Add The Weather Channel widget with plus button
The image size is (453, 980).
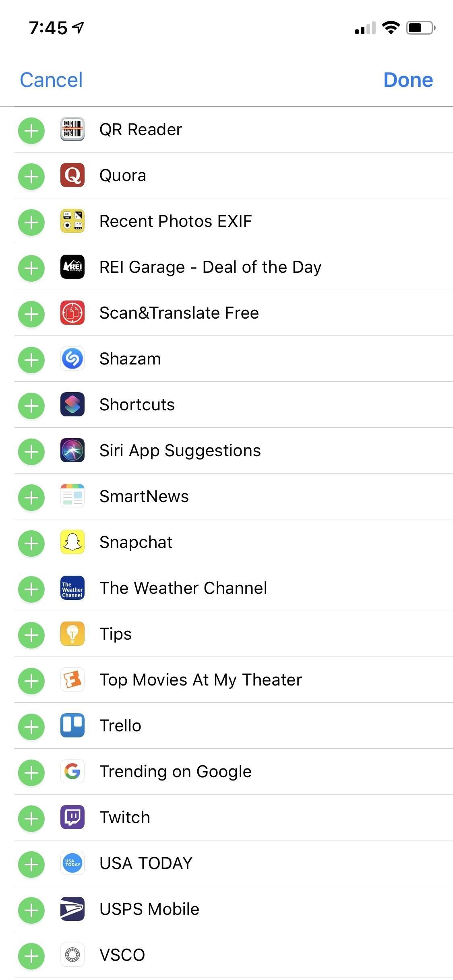[x=31, y=589]
